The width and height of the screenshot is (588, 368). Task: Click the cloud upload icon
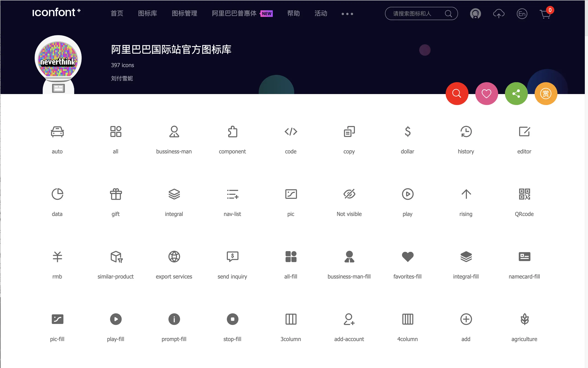(x=499, y=14)
